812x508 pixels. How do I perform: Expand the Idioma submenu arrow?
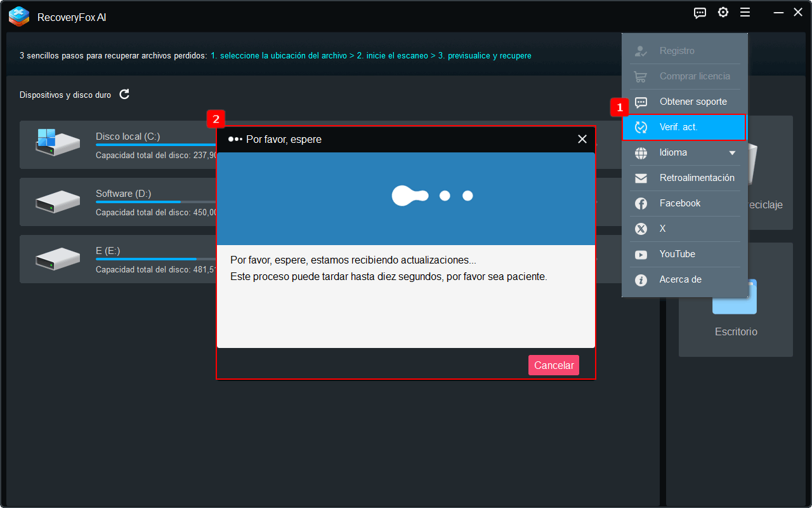[x=732, y=153]
